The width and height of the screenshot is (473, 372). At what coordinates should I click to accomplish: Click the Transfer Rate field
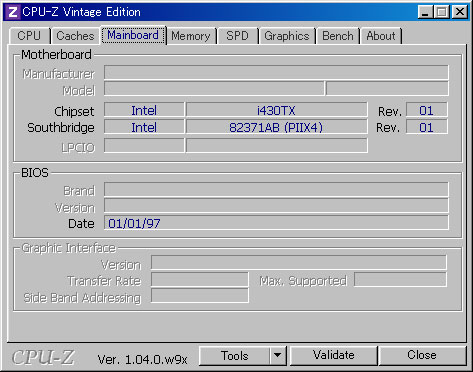(200, 279)
